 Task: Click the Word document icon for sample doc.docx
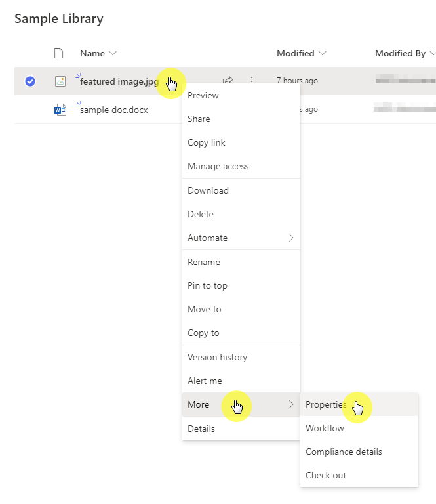60,110
